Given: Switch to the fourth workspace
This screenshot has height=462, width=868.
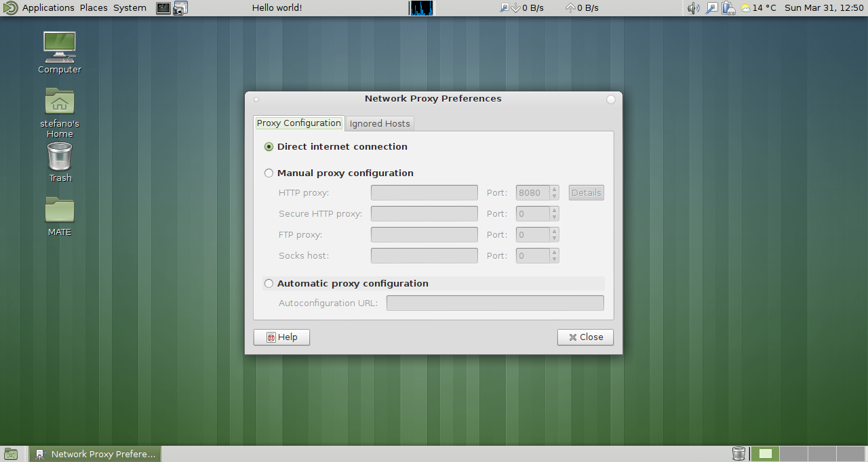Looking at the screenshot, I should click(850, 454).
